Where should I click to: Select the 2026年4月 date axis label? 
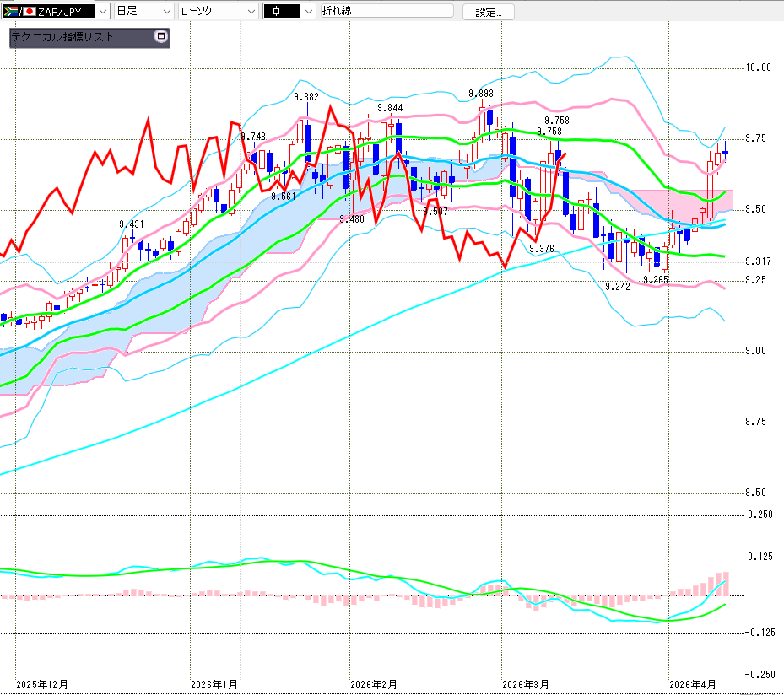[689, 684]
